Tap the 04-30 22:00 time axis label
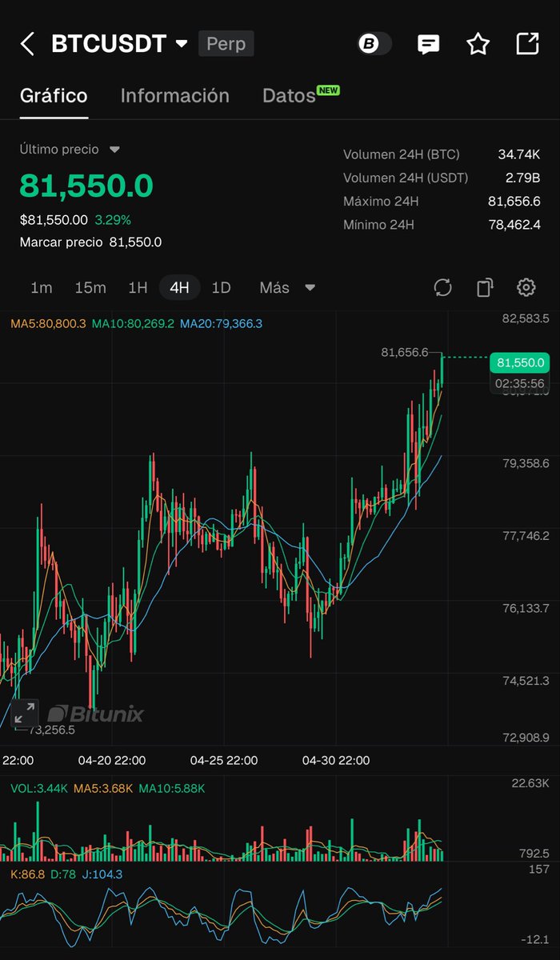This screenshot has height=960, width=560. [336, 760]
